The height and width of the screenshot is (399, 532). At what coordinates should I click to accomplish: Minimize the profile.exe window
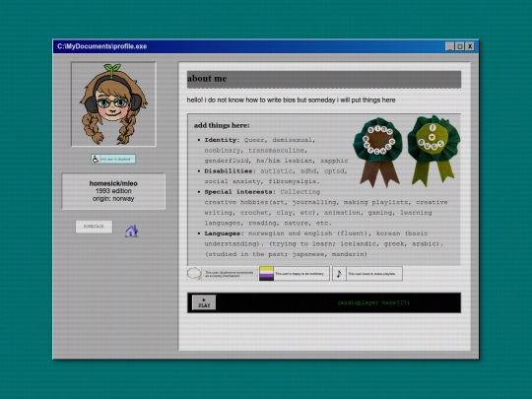[450, 46]
